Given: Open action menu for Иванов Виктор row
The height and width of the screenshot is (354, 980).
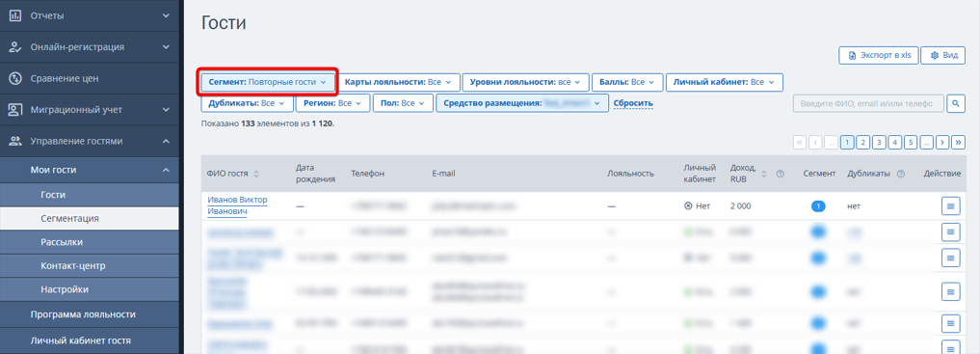Looking at the screenshot, I should [950, 205].
